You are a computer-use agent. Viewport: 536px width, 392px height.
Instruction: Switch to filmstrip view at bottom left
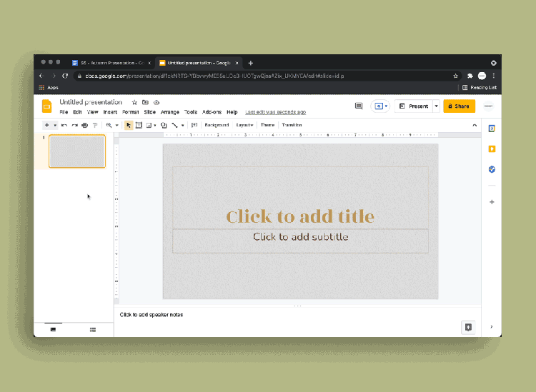pyautogui.click(x=54, y=329)
